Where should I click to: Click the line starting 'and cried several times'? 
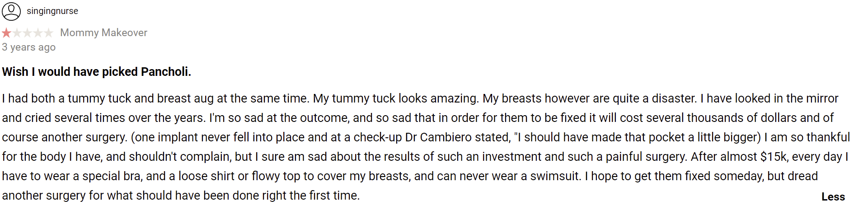418,118
